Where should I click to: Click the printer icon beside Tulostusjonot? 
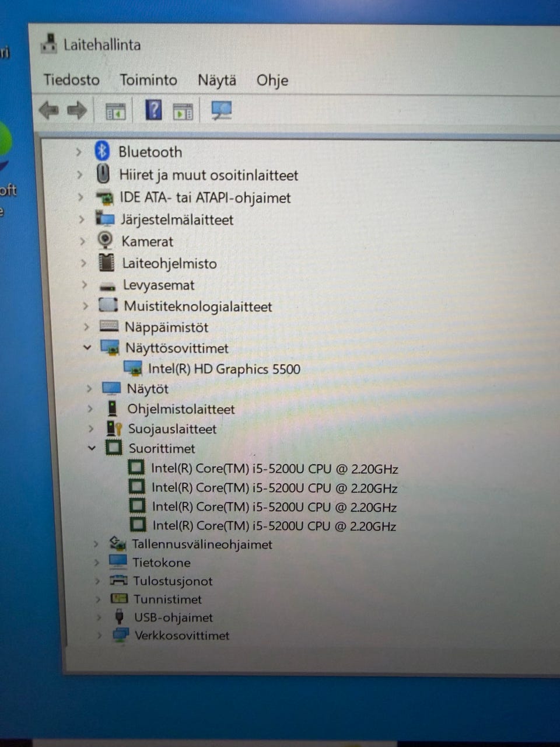118,580
